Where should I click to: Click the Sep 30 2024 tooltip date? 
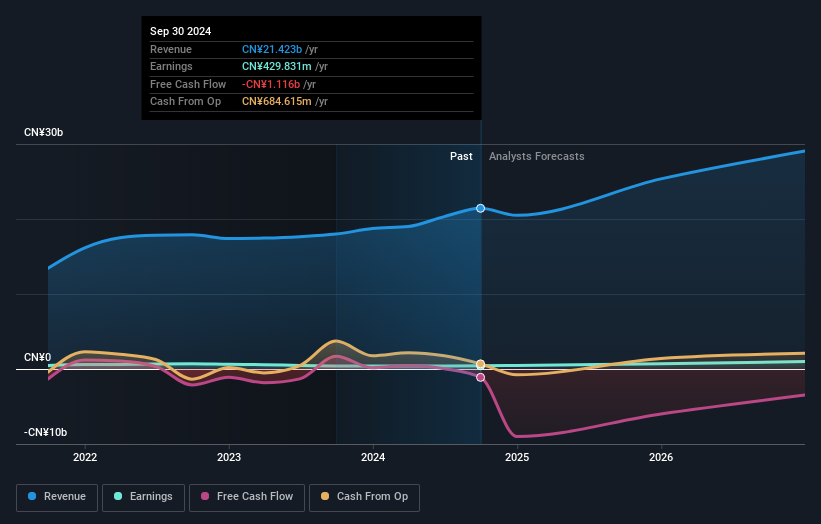tap(180, 31)
